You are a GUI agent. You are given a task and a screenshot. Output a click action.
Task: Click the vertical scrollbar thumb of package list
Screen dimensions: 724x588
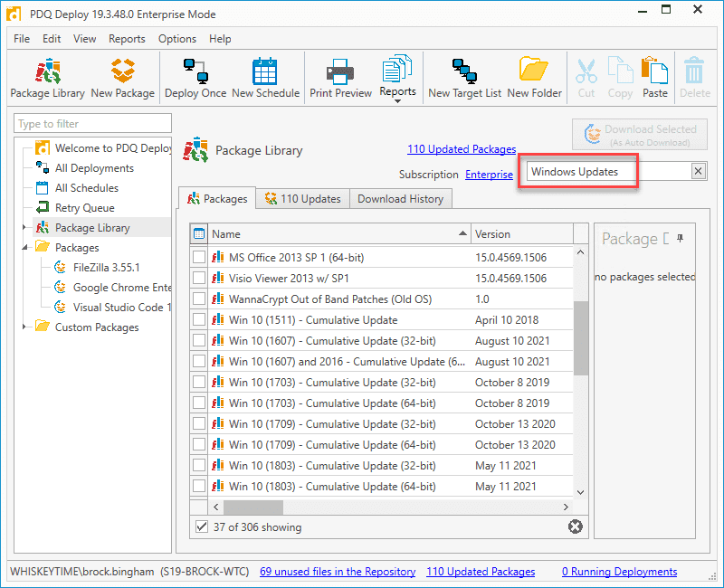(581, 337)
